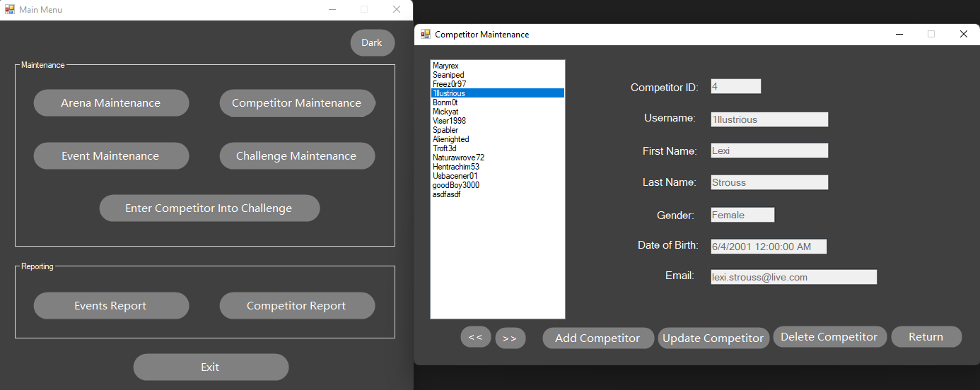Select Viser1998 in the competitor list
The width and height of the screenshot is (980, 390).
tap(498, 121)
